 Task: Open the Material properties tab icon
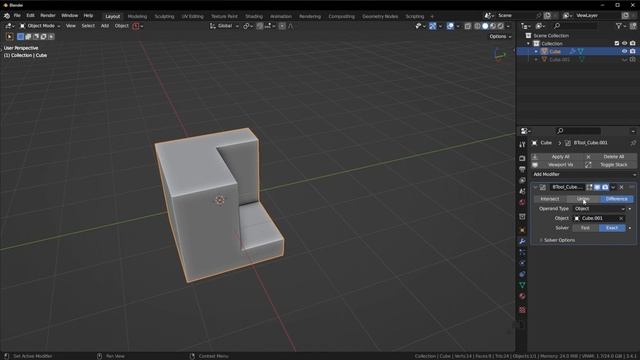click(522, 296)
